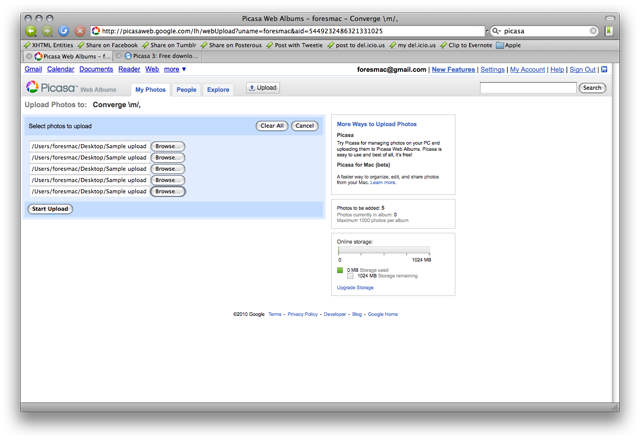This screenshot has height=440, width=640.
Task: Click the Picasa logo in page header
Action: click(52, 88)
